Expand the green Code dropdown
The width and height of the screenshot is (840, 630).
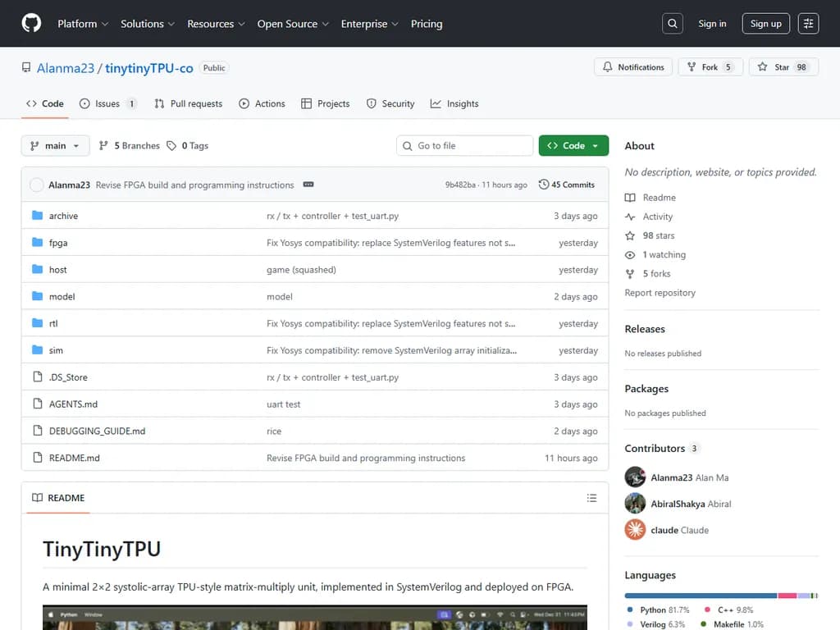coord(573,146)
